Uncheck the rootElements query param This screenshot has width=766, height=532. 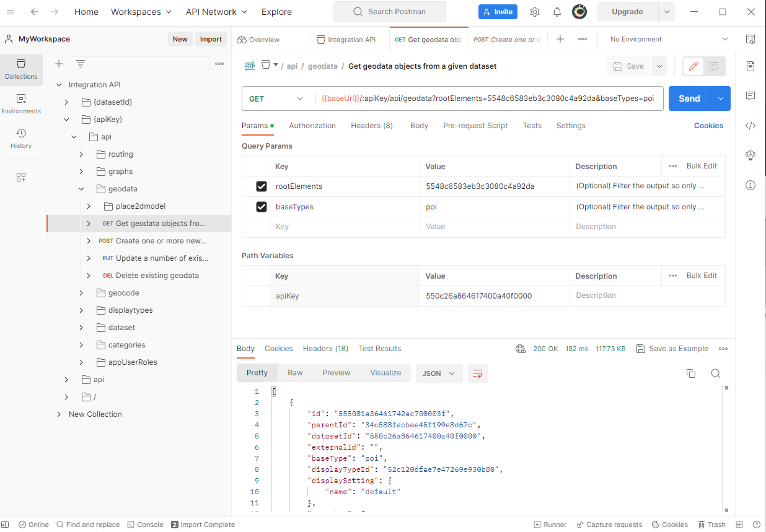tap(262, 186)
